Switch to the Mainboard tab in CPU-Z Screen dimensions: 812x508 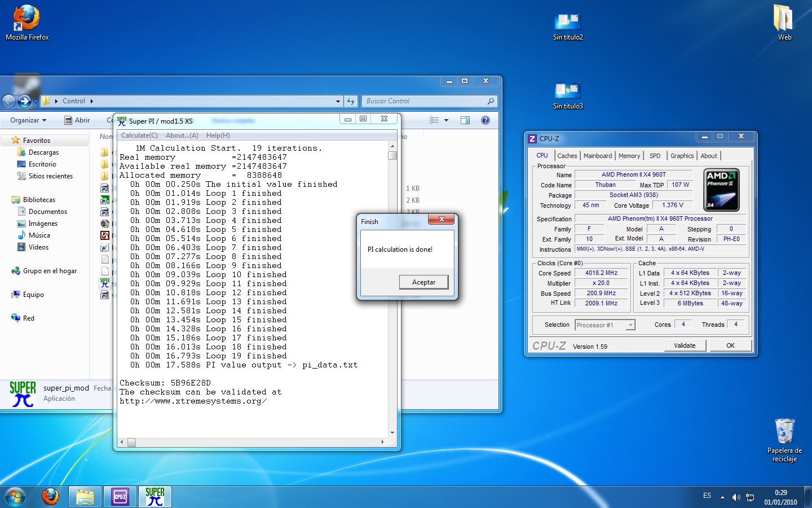[598, 156]
